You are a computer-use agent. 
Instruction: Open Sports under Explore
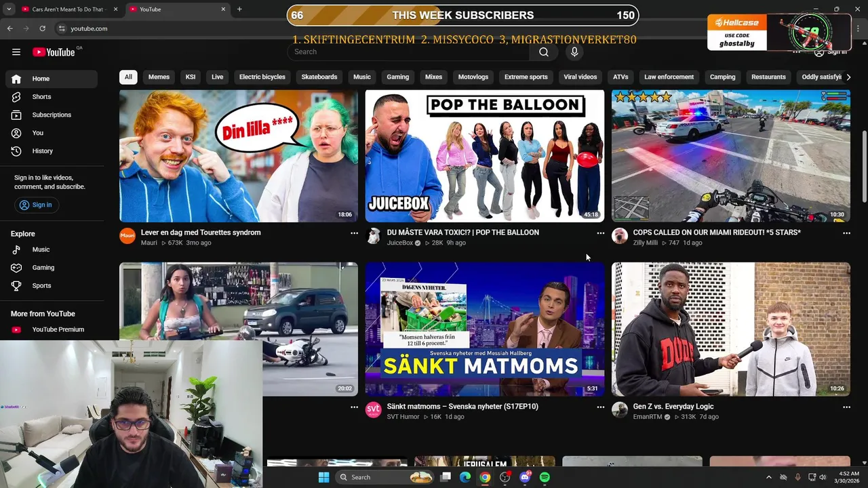pos(52,285)
